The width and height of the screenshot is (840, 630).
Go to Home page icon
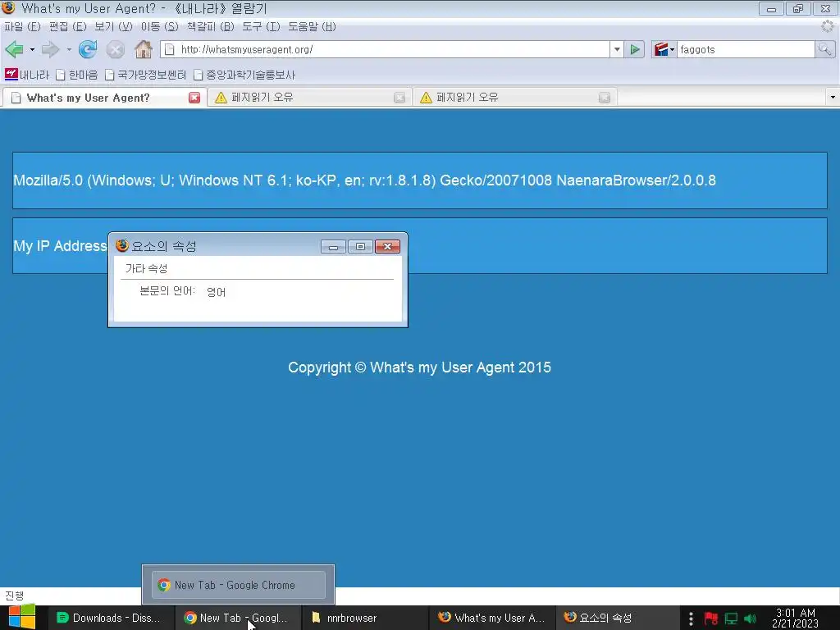pyautogui.click(x=143, y=49)
